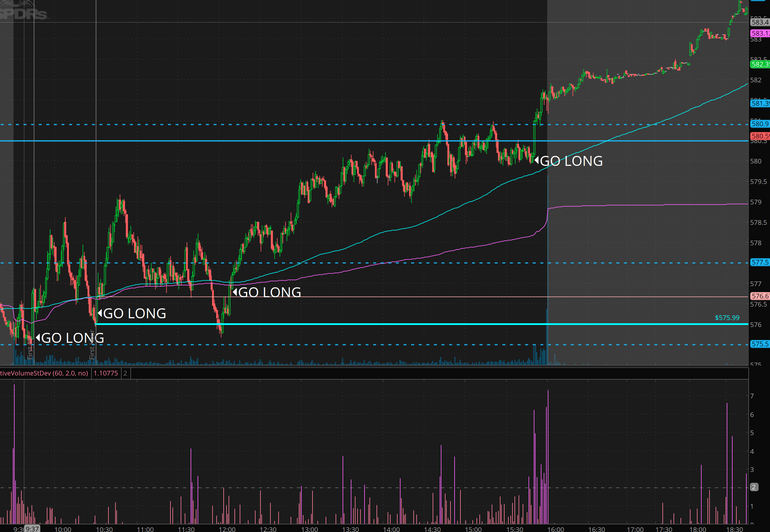Click the gray 2 box beside the study value
Image resolution: width=770 pixels, height=532 pixels.
point(125,373)
